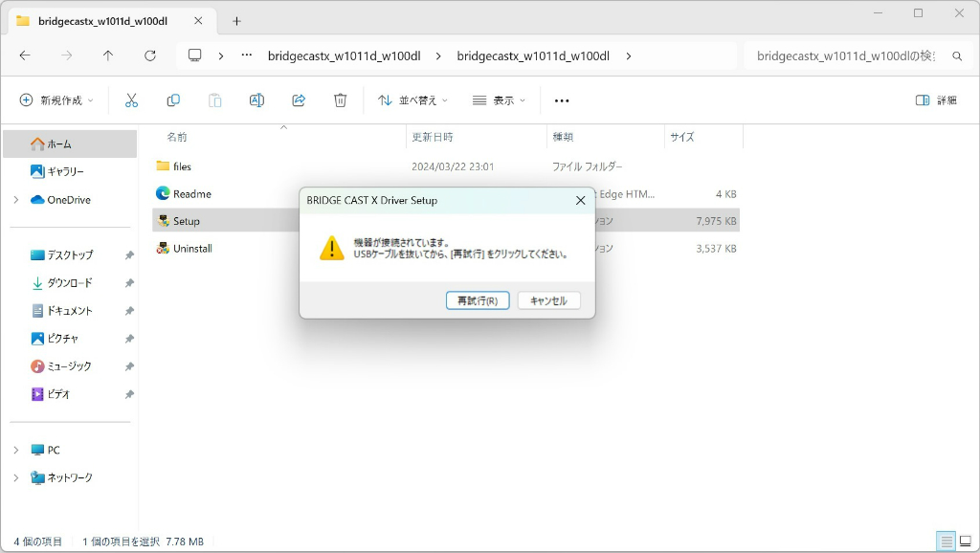
Task: Switch to large thumbnails view icon
Action: click(966, 542)
